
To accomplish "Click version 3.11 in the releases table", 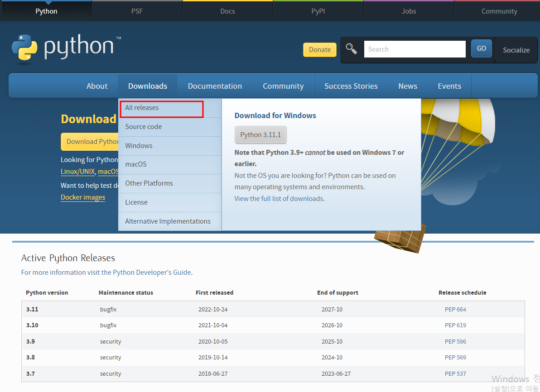I will (32, 309).
